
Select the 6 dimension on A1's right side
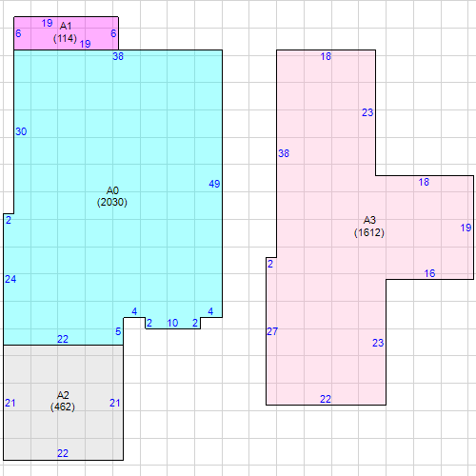[x=113, y=33]
